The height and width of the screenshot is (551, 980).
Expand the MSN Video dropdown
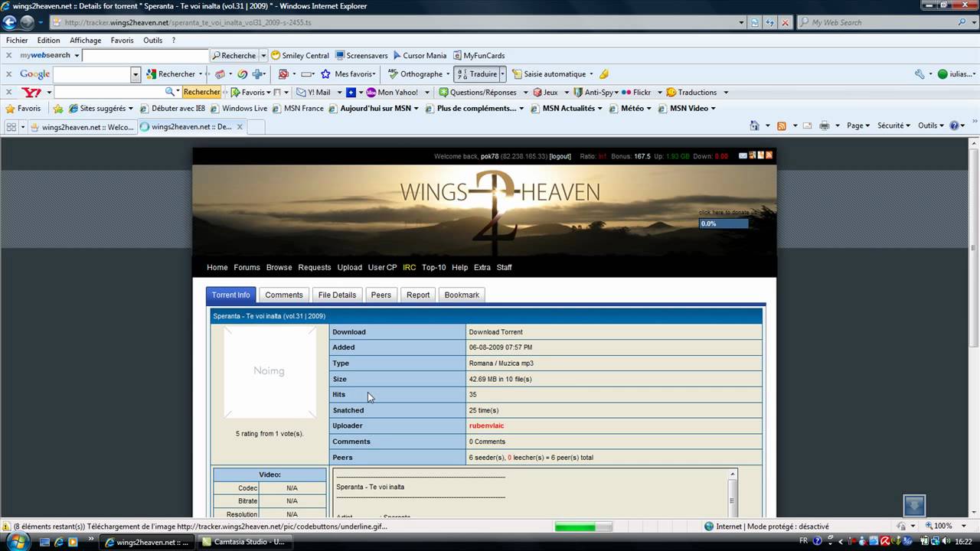713,109
